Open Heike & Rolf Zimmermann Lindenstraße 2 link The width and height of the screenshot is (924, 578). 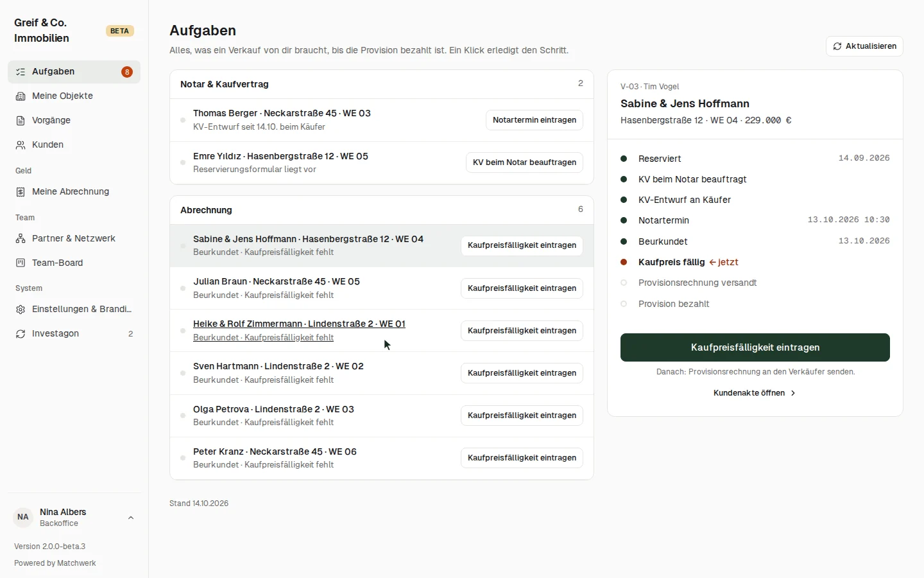299,331
